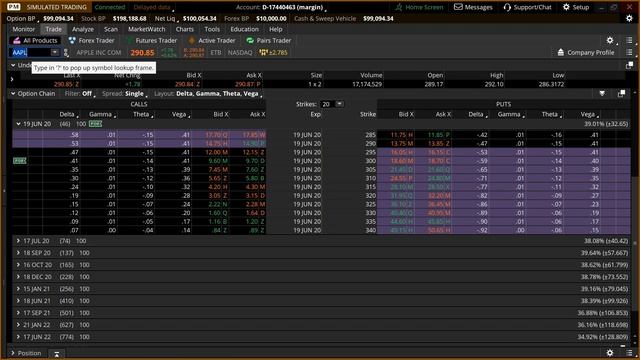This screenshot has height=360, width=640.
Task: Collapse the 19 JUN 20 expiration
Action: pyautogui.click(x=18, y=124)
